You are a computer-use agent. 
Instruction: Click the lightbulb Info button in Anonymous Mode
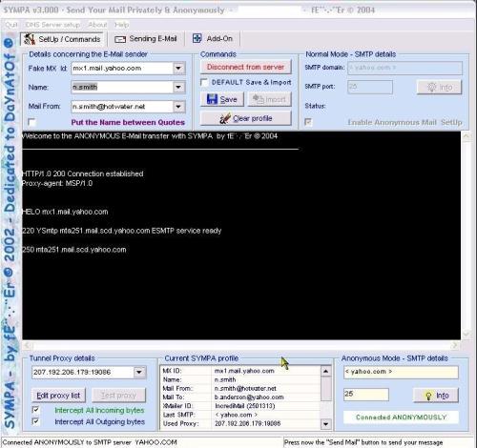click(428, 396)
